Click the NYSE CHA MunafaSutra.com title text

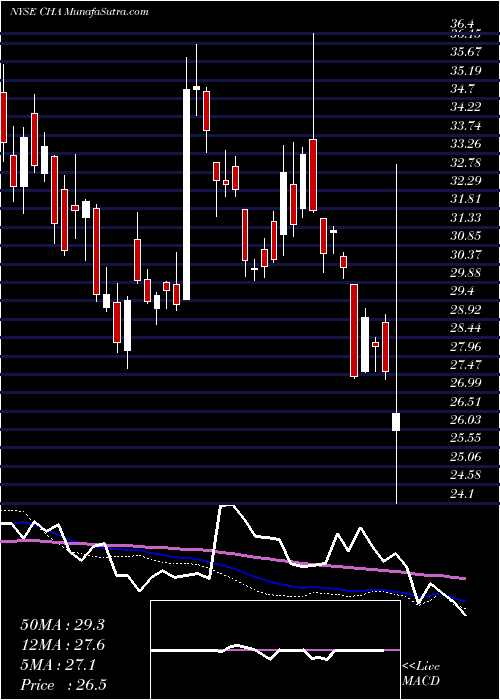[79, 12]
